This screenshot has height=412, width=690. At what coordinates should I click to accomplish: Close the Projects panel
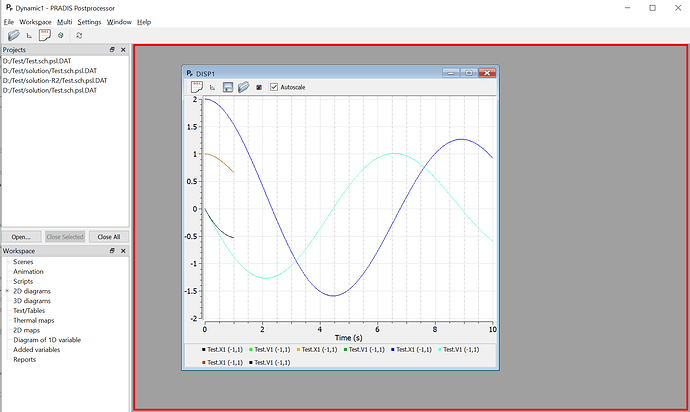(123, 50)
